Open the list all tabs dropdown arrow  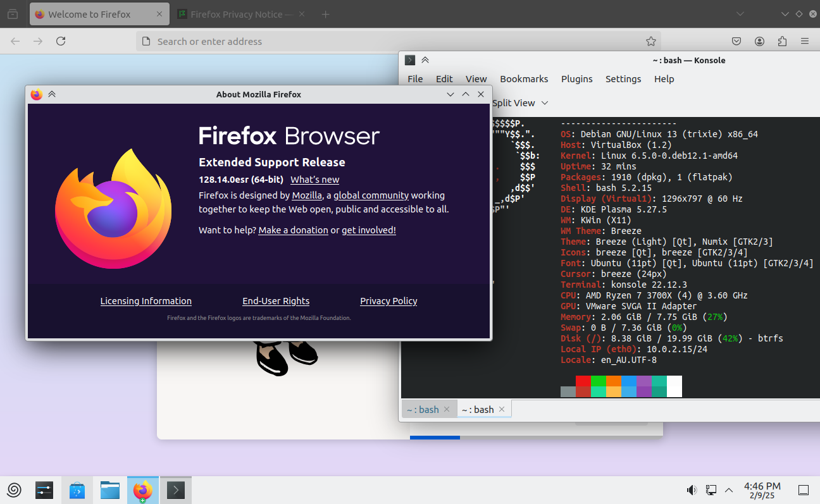(x=741, y=14)
